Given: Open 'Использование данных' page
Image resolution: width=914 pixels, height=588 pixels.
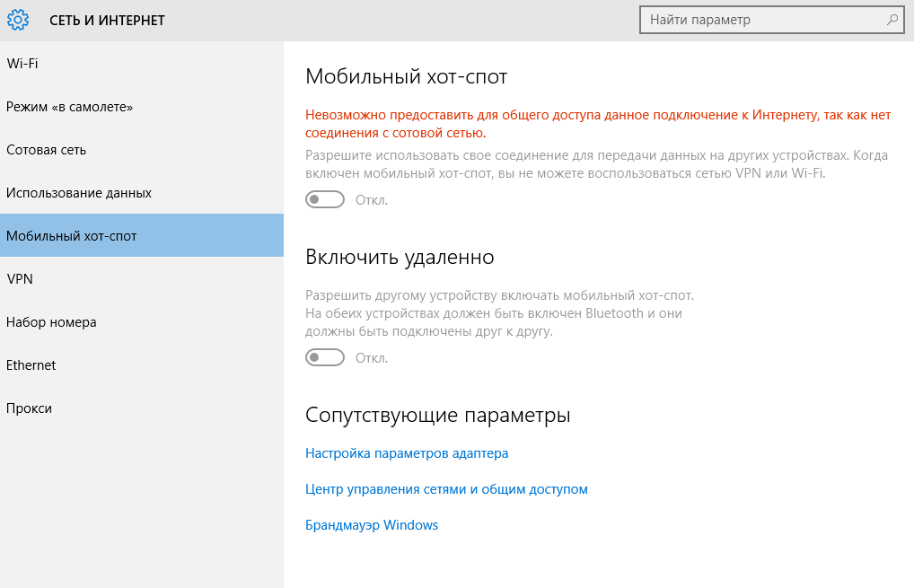Looking at the screenshot, I should click(79, 193).
